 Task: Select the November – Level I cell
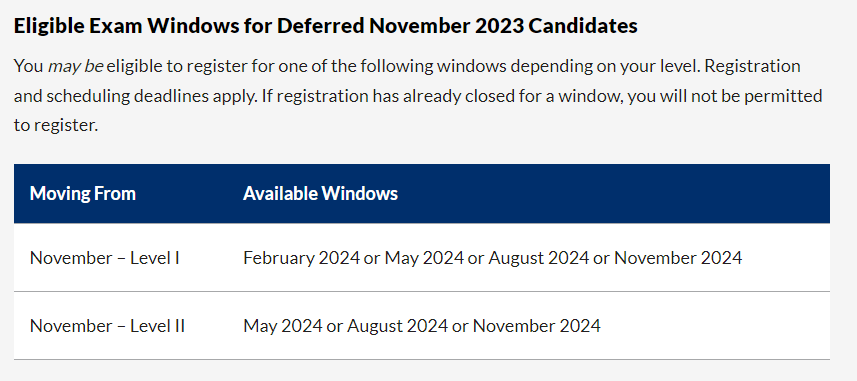[x=104, y=257]
